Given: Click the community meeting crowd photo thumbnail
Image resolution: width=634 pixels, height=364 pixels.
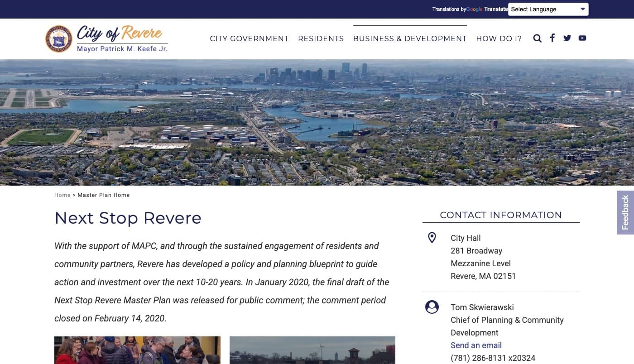Looking at the screenshot, I should 137,350.
